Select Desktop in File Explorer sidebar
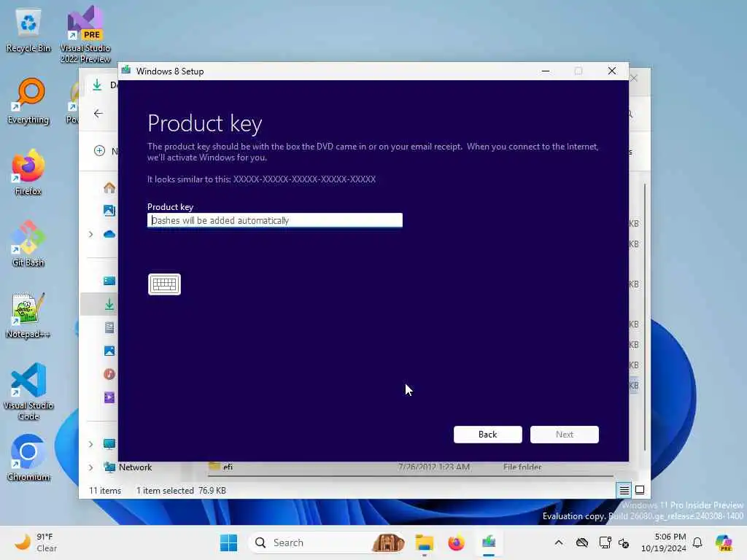Image resolution: width=747 pixels, height=560 pixels. tap(109, 281)
